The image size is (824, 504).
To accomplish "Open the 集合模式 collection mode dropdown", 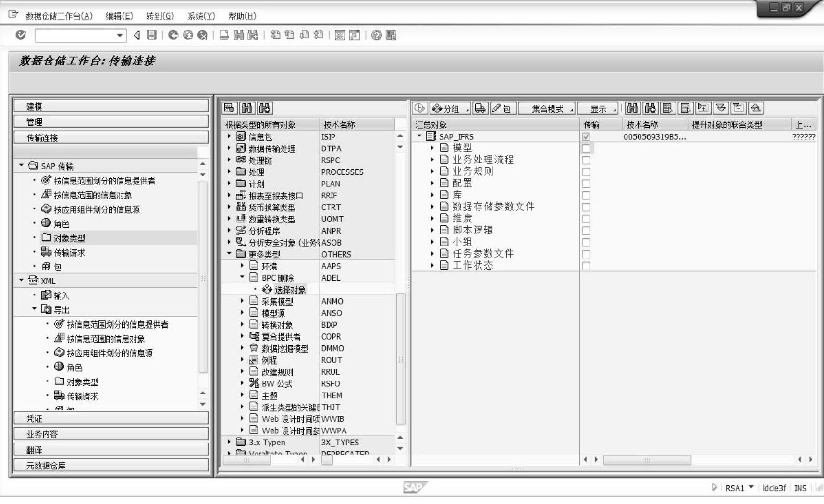I will tap(547, 109).
